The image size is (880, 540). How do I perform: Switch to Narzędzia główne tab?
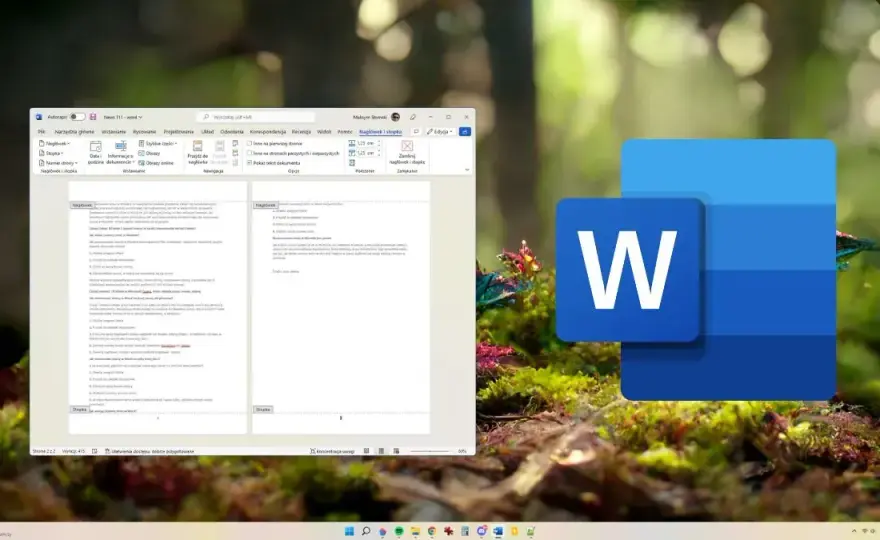[x=75, y=131]
